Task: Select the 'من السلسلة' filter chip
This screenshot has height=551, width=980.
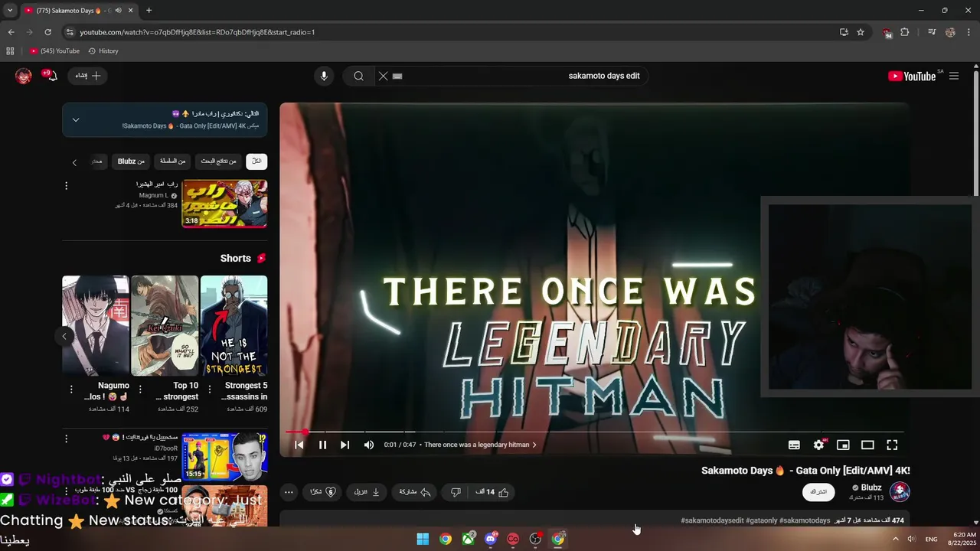Action: tap(172, 161)
